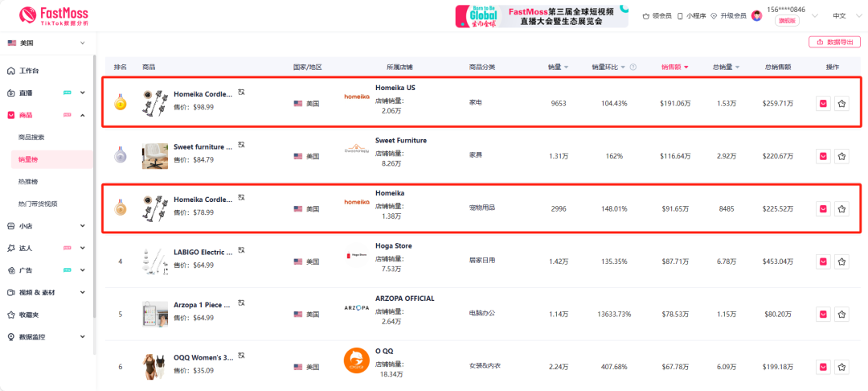Click the OQQ Women's product thumbnail
The width and height of the screenshot is (868, 391).
[155, 366]
